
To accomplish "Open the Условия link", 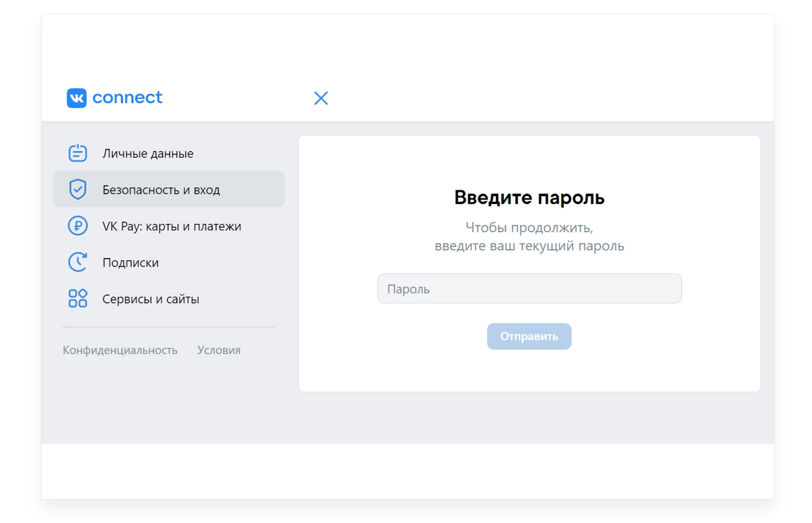I will [x=219, y=350].
